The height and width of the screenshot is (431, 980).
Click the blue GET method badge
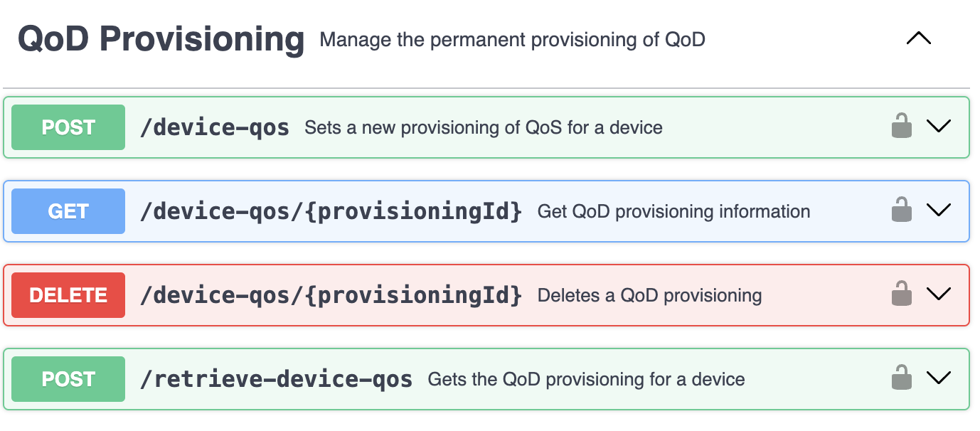(68, 211)
